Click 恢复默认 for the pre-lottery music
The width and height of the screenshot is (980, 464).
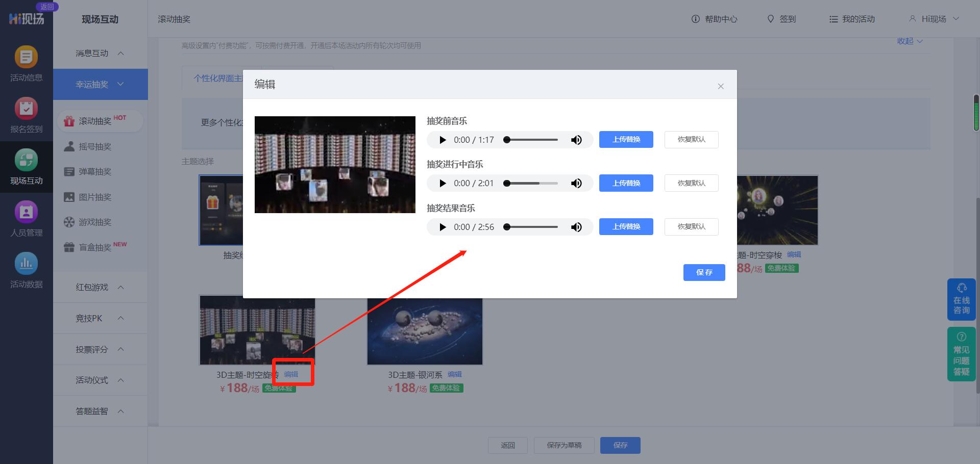[x=691, y=139]
